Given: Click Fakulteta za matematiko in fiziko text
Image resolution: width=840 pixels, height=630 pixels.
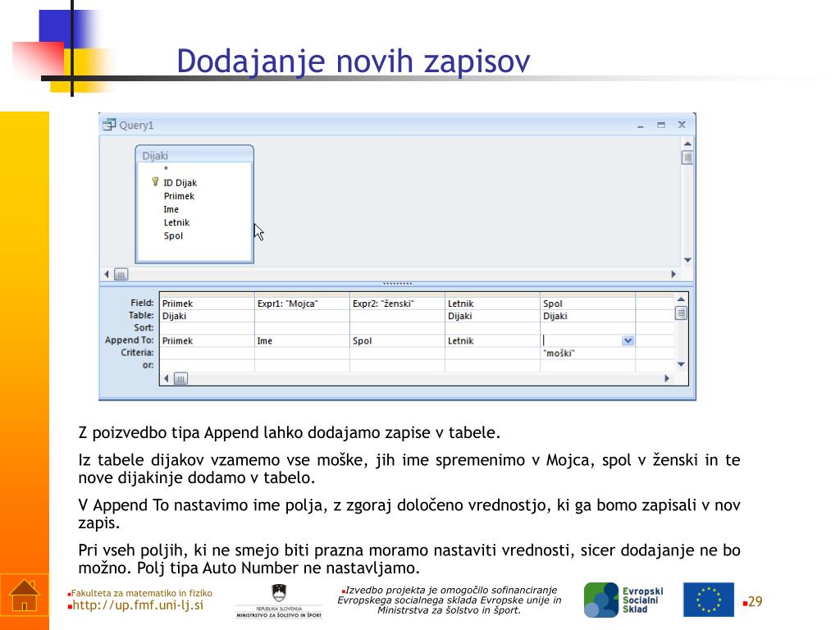Looking at the screenshot, I should [141, 594].
